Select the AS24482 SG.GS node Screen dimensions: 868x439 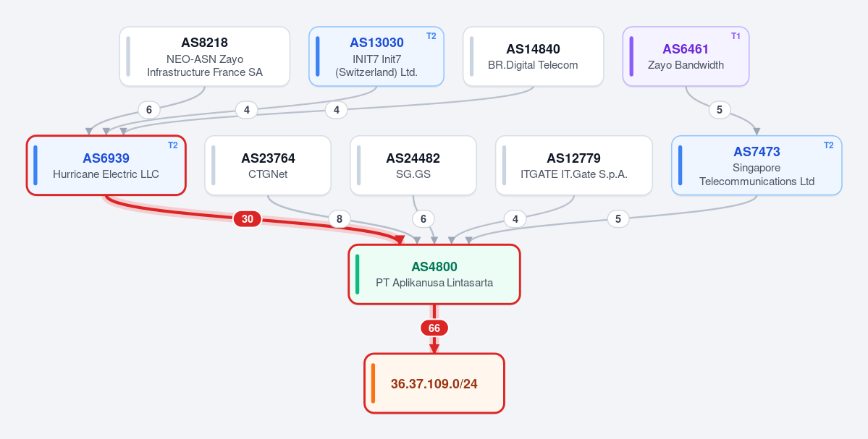tap(413, 166)
